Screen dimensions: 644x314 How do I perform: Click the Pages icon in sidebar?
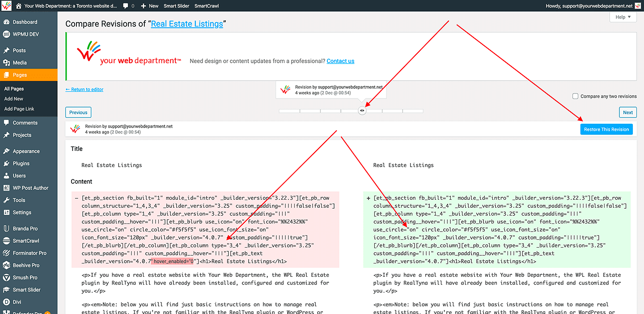(6, 75)
